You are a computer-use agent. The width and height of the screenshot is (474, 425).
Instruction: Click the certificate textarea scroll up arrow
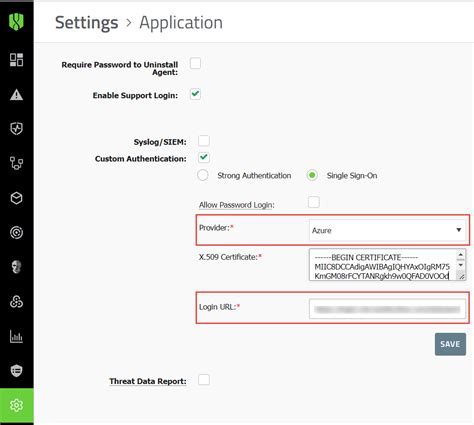click(461, 255)
